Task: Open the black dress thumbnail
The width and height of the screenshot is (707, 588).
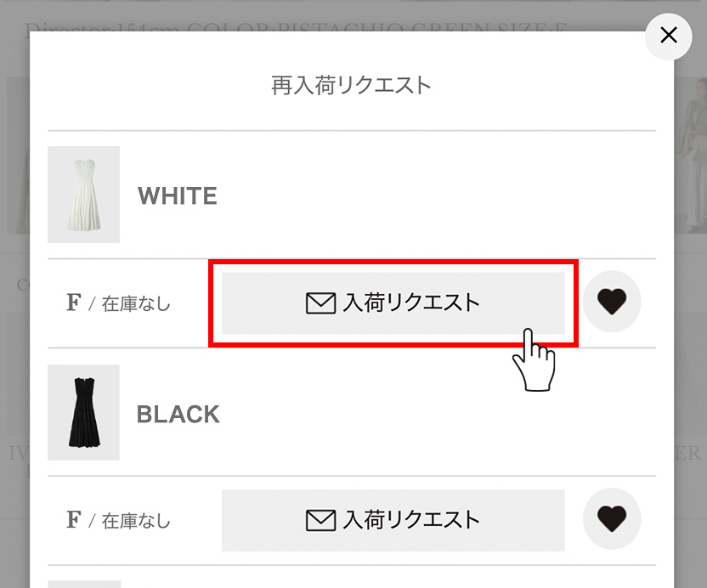Action: [84, 413]
